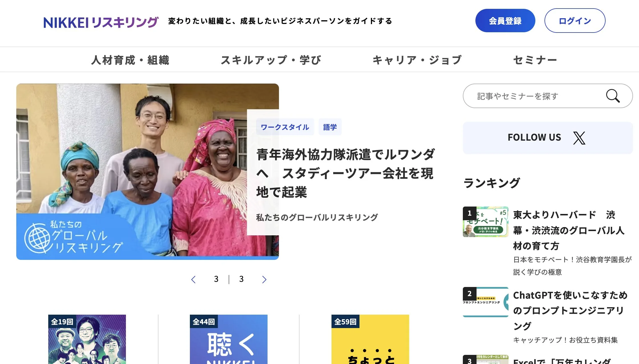Select the 語学 tag
639x364 pixels.
click(330, 127)
